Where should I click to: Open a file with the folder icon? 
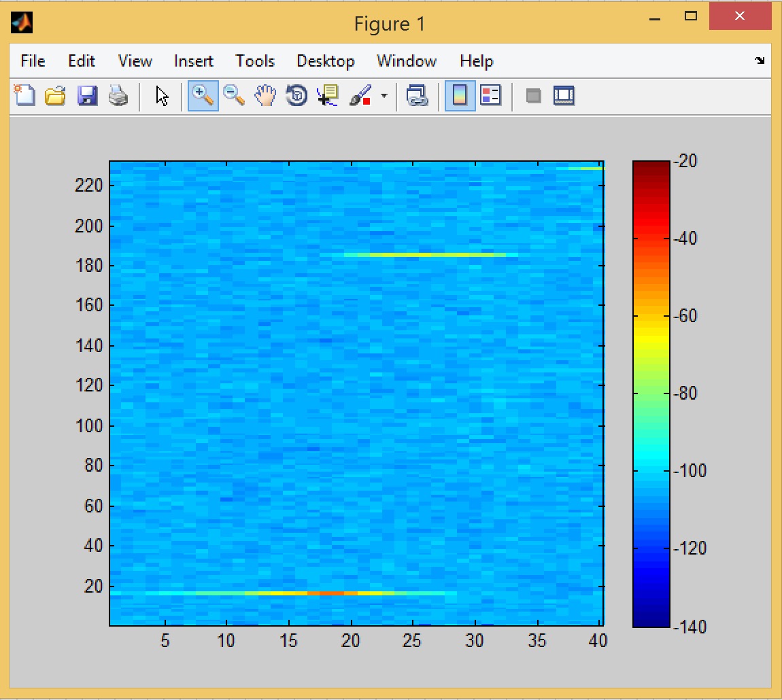(54, 96)
